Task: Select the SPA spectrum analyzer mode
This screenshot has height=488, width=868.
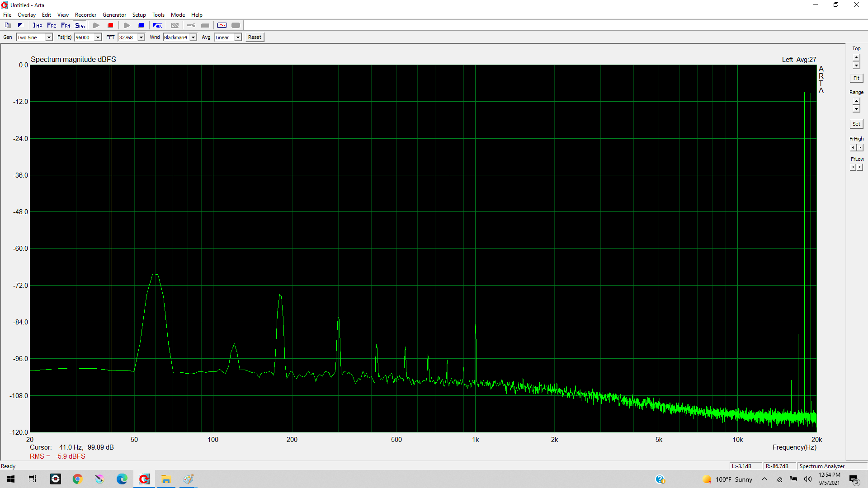Action: click(x=80, y=25)
